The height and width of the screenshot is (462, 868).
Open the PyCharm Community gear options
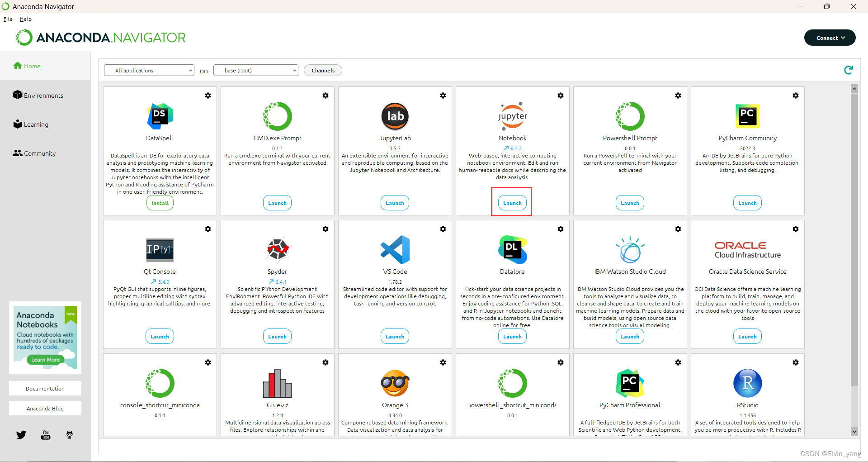796,95
